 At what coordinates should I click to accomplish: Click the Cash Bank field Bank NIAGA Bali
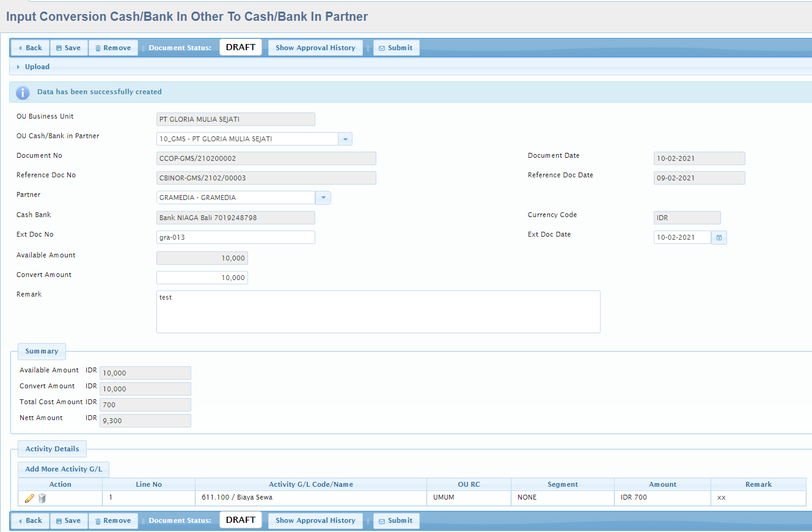click(236, 218)
